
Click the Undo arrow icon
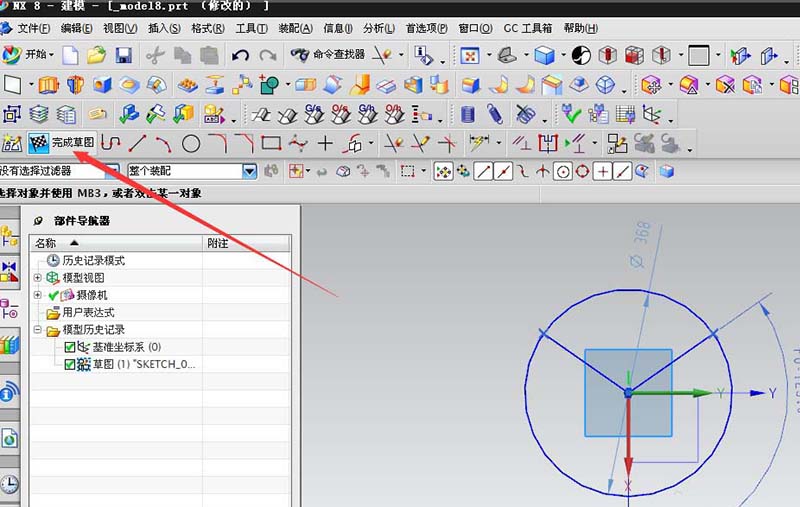[x=240, y=55]
